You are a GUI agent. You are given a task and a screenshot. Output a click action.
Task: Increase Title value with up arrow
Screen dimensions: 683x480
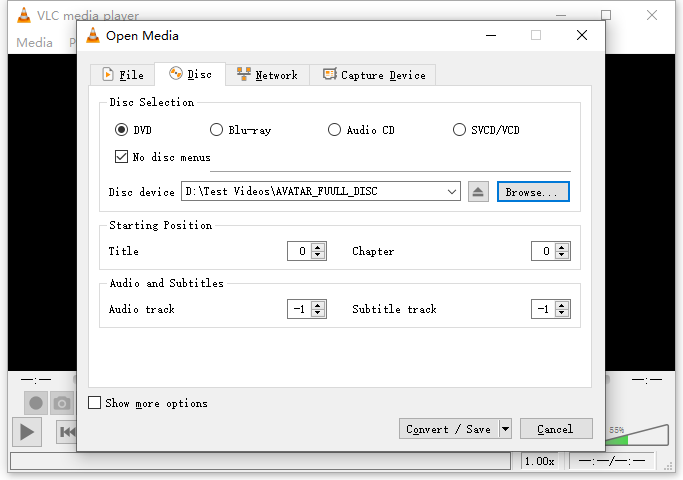pyautogui.click(x=318, y=247)
